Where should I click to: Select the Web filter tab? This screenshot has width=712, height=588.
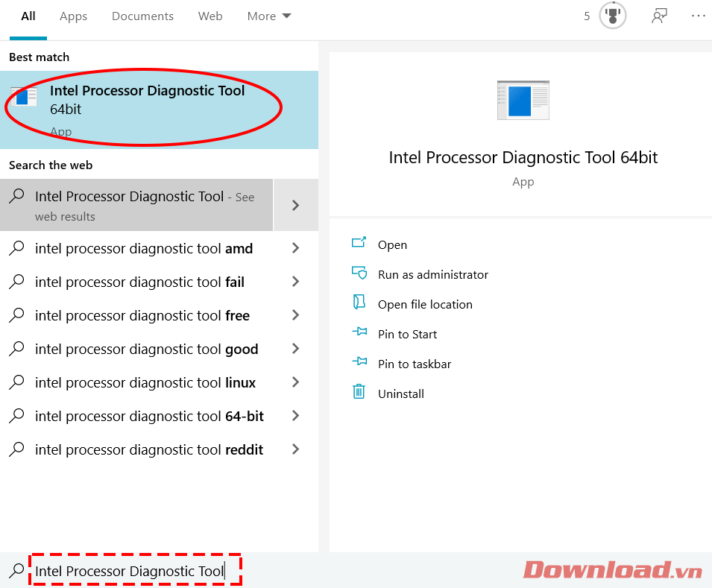coord(210,16)
